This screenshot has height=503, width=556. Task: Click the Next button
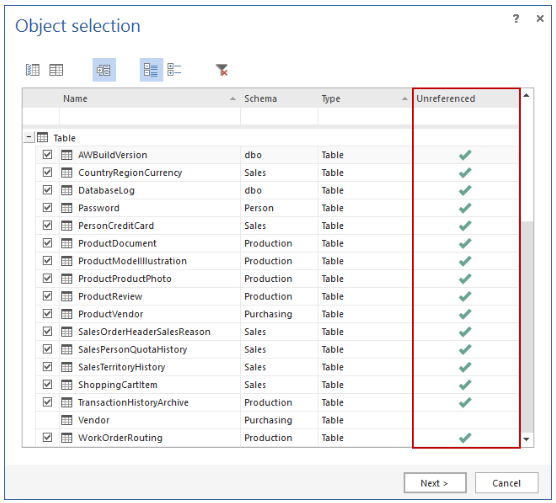pyautogui.click(x=435, y=483)
